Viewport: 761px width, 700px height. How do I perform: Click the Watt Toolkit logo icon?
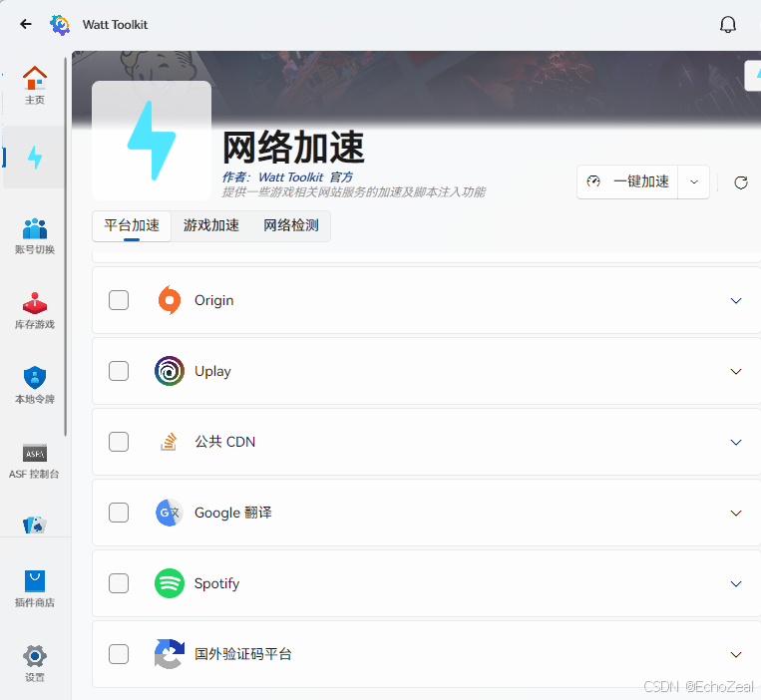(60, 25)
